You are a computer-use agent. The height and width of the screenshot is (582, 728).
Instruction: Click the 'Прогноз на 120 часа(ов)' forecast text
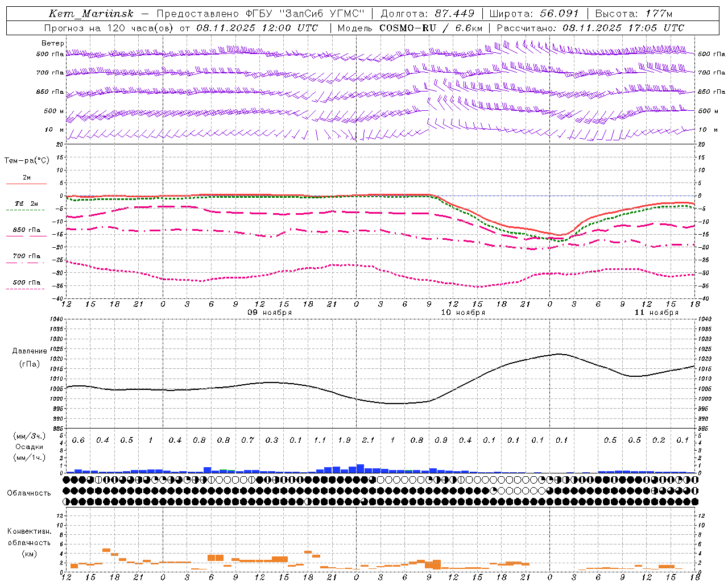click(x=109, y=28)
